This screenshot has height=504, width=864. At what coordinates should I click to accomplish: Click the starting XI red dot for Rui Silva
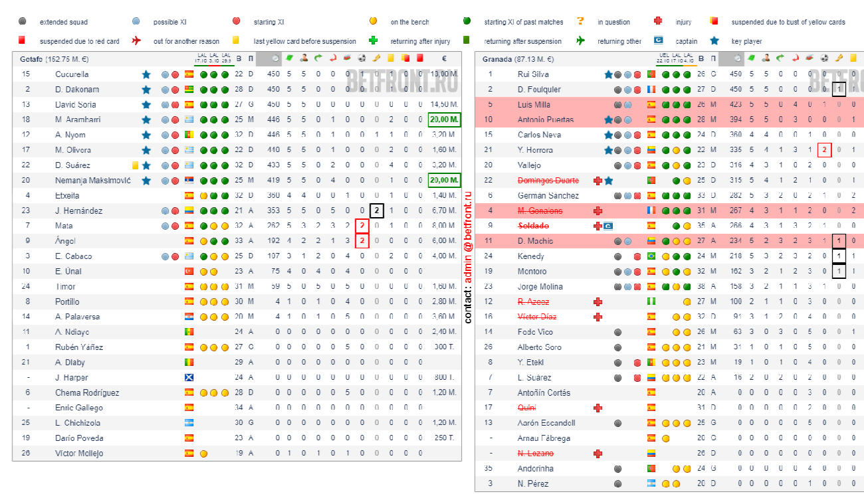[639, 74]
